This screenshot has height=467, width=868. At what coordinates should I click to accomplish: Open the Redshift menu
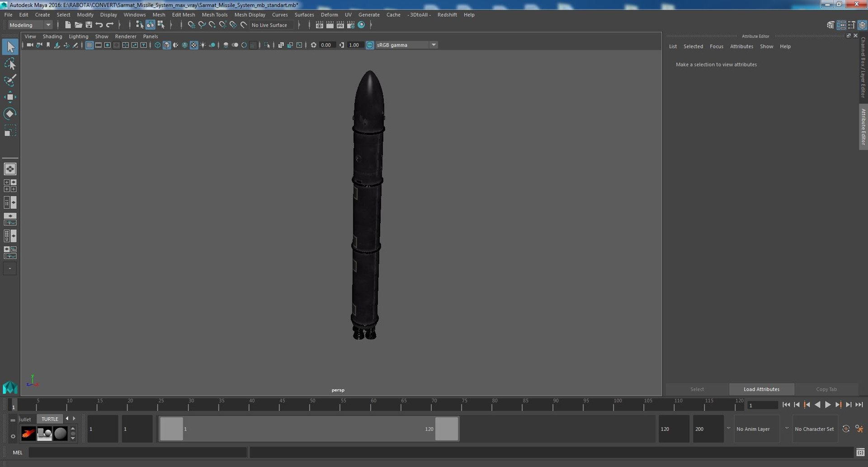tap(447, 14)
